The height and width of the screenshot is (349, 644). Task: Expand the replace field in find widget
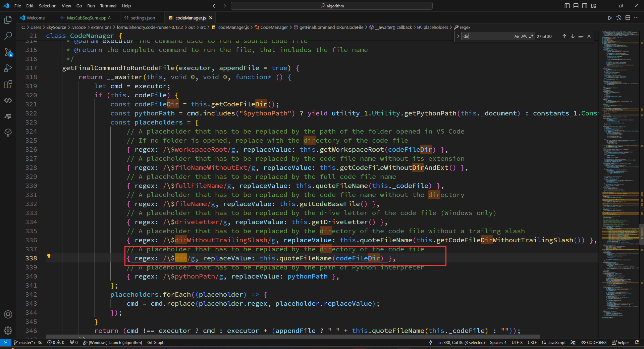tap(458, 36)
